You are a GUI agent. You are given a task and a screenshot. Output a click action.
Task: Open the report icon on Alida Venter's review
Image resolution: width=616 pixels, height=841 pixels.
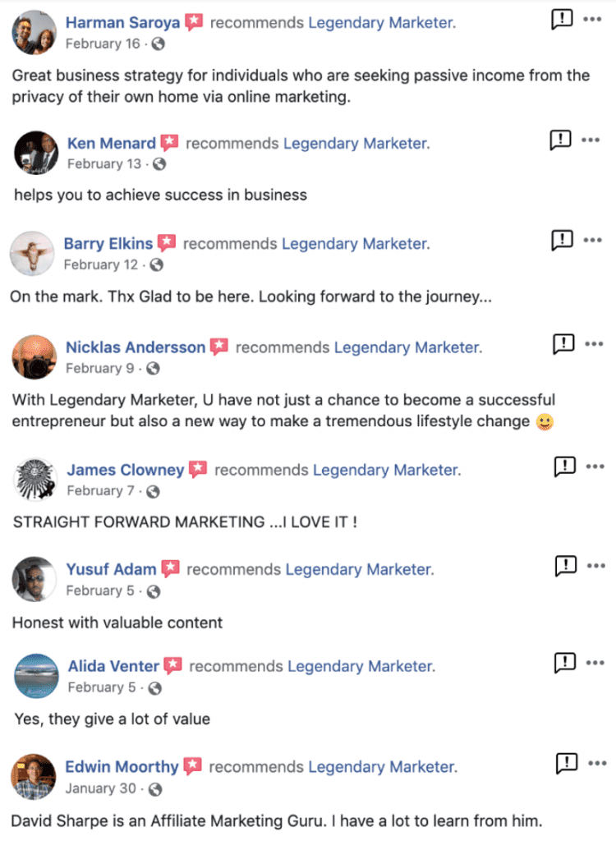coord(564,663)
